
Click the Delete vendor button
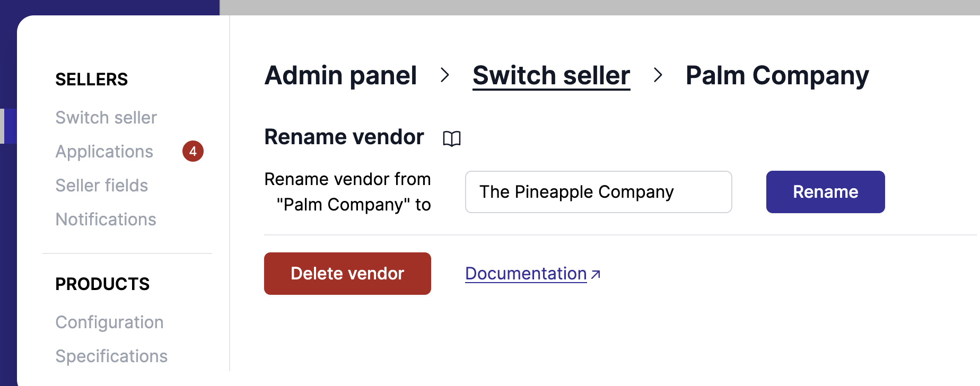pos(347,274)
